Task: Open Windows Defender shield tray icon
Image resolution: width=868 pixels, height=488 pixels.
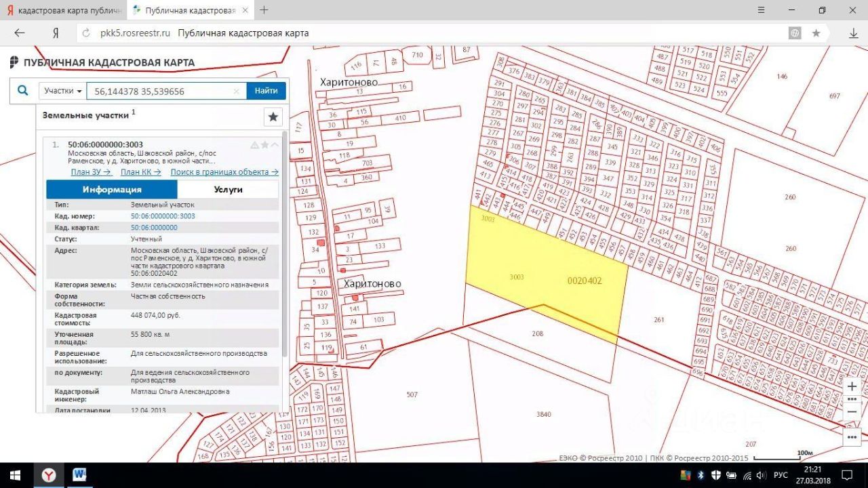Action: (715, 474)
